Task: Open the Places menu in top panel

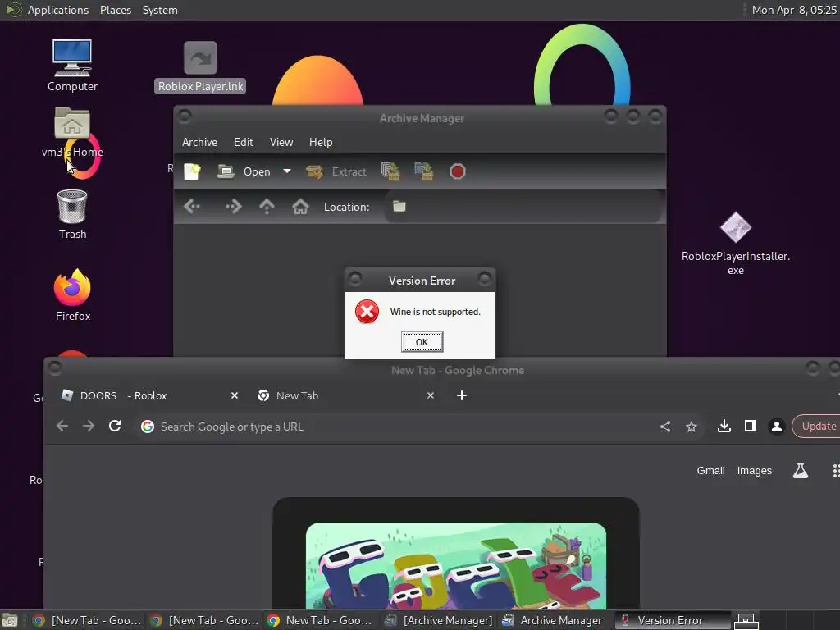Action: (x=115, y=10)
